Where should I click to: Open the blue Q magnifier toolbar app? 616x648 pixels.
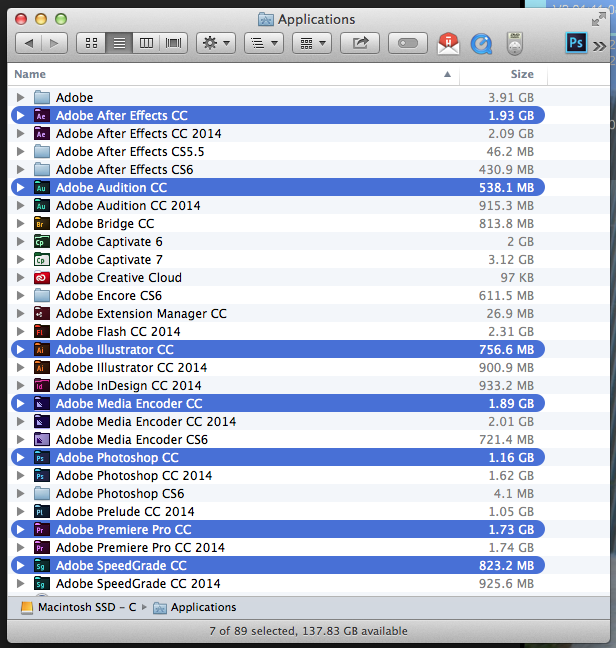coord(481,44)
